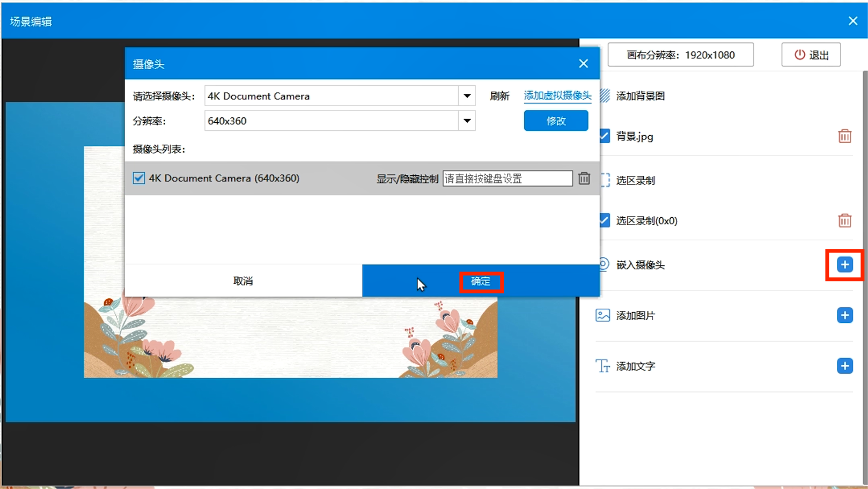Delete 选区录制(0x0) using its trash icon
Viewport: 868px width, 489px height.
click(x=844, y=220)
